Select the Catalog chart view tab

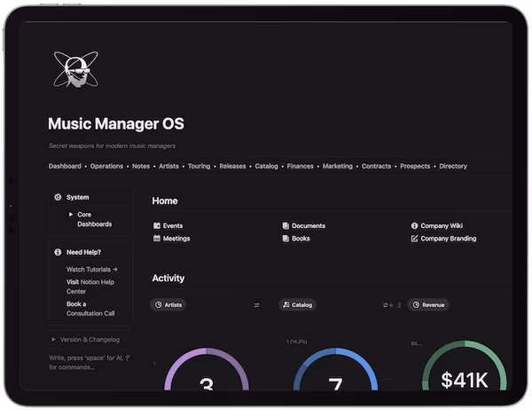298,304
